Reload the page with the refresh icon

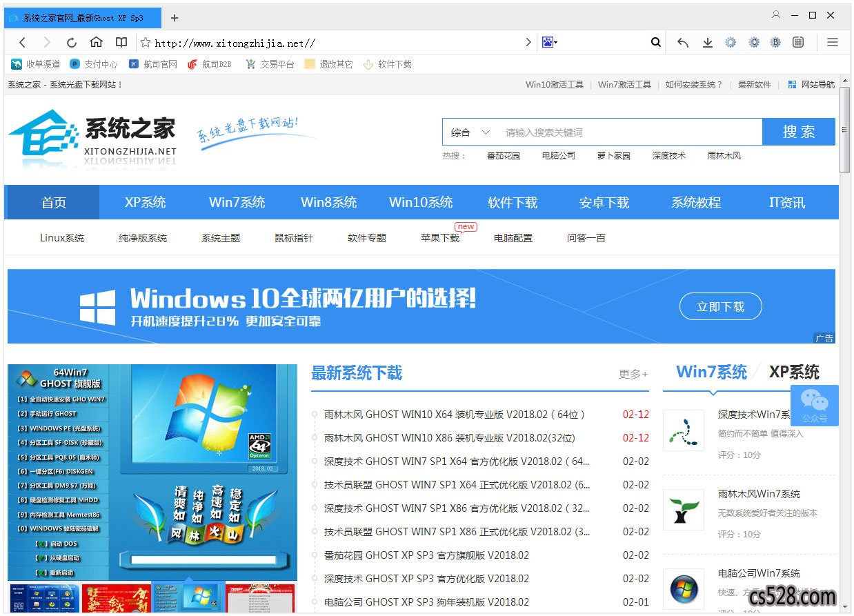coord(72,43)
